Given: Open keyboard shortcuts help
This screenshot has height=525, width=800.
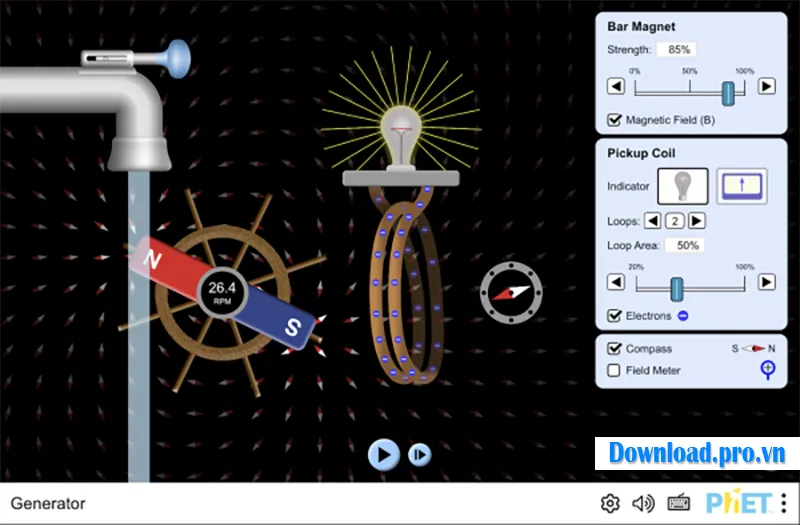Looking at the screenshot, I should pos(679,504).
